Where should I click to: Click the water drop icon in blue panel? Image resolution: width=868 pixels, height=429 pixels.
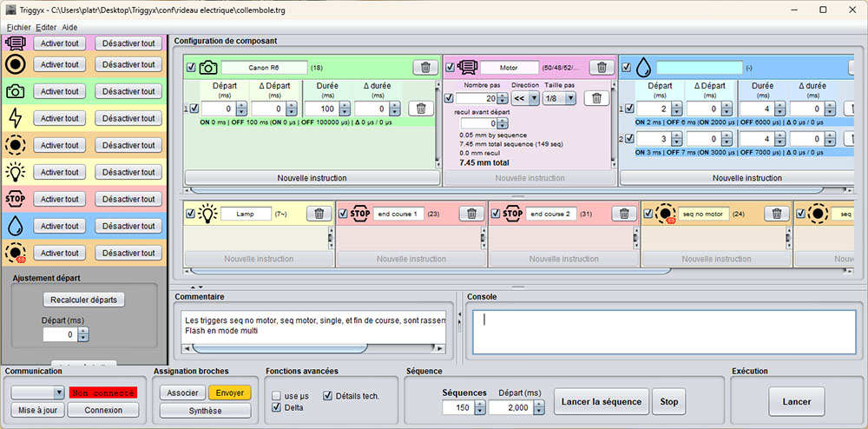[x=643, y=68]
